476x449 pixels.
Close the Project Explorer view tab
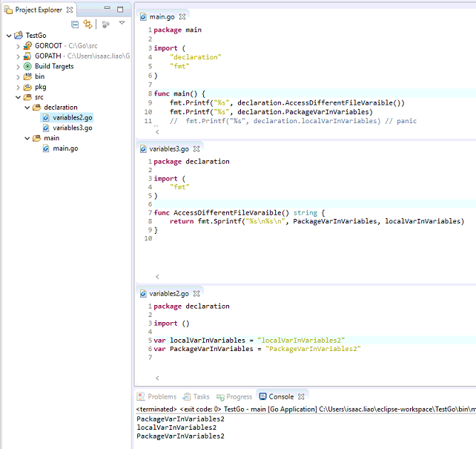pos(70,10)
